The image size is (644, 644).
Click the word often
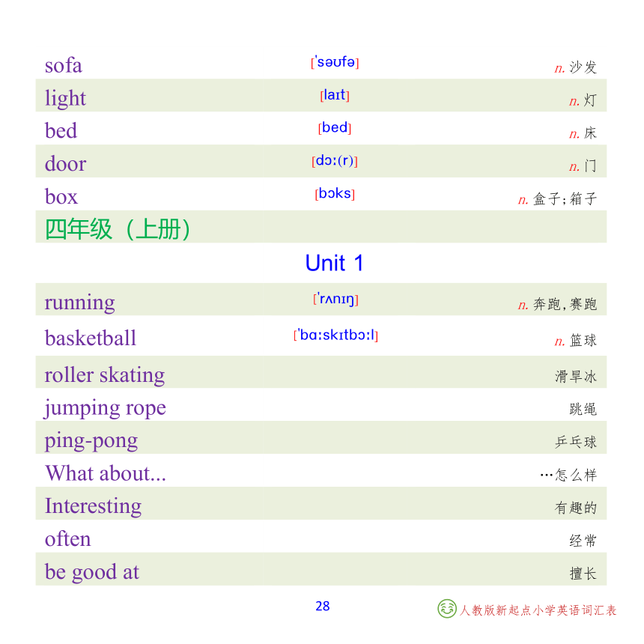(x=67, y=538)
